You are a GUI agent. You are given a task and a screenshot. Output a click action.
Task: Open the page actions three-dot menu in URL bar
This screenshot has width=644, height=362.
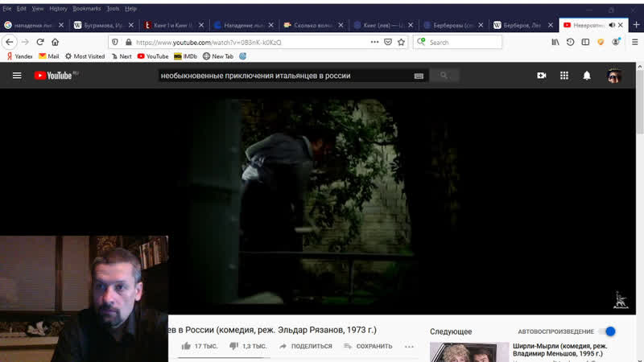click(374, 42)
